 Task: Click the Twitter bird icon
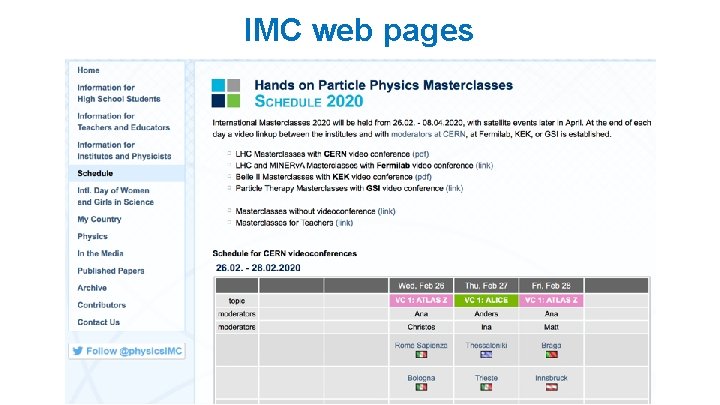click(x=78, y=351)
